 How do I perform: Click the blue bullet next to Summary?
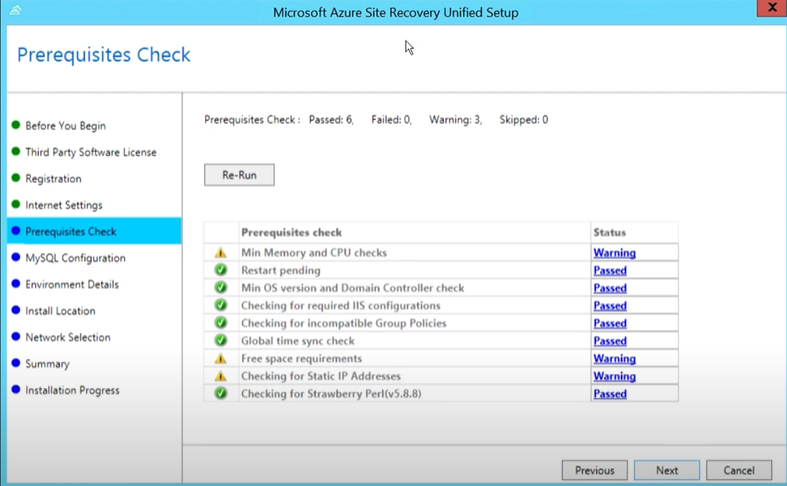[x=16, y=362]
